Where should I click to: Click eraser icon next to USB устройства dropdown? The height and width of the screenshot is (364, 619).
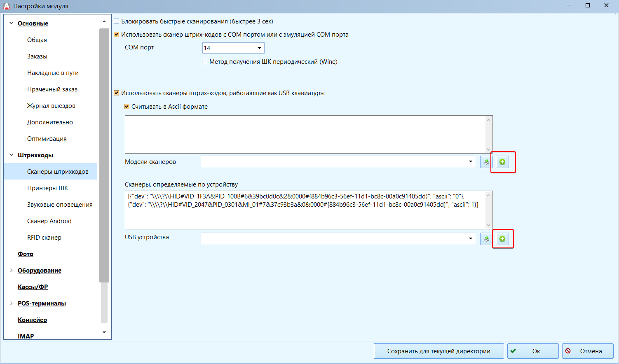(486, 239)
